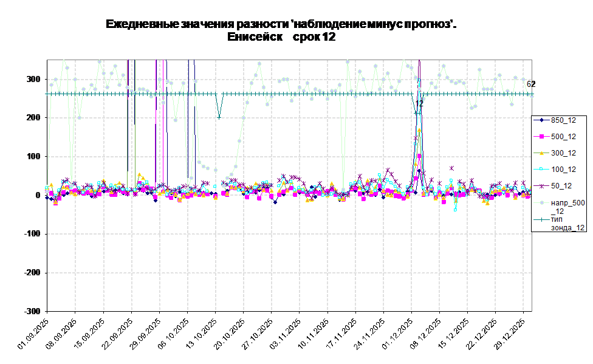Image resolution: width=593 pixels, height=364 pixels.
Task: Pick the 300_12 legend text label
Action: pos(563,153)
